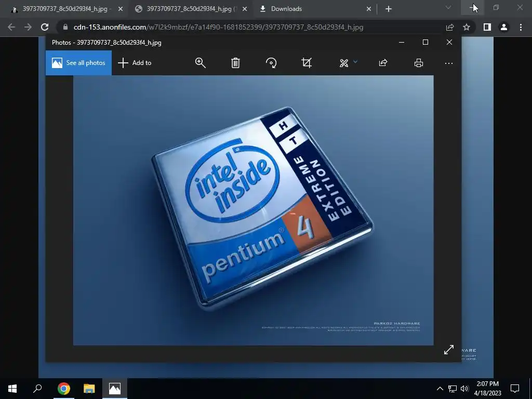This screenshot has height=399, width=532.
Task: Maximize the Photos window
Action: click(x=425, y=42)
